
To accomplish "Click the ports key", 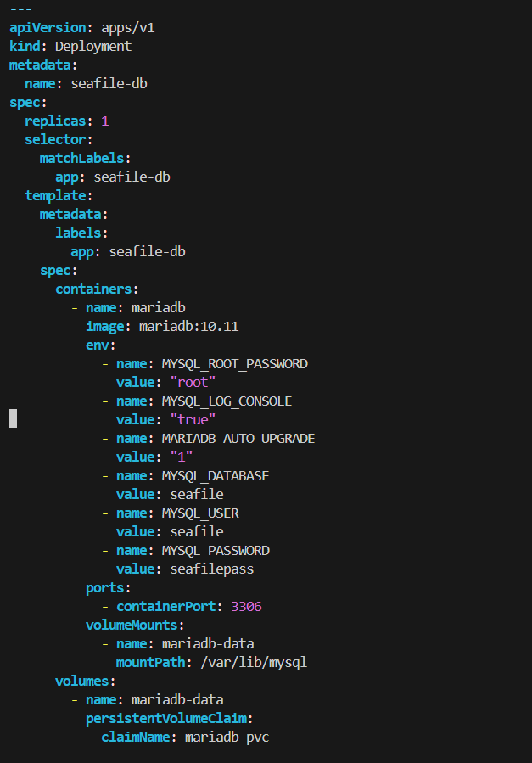I will (104, 588).
